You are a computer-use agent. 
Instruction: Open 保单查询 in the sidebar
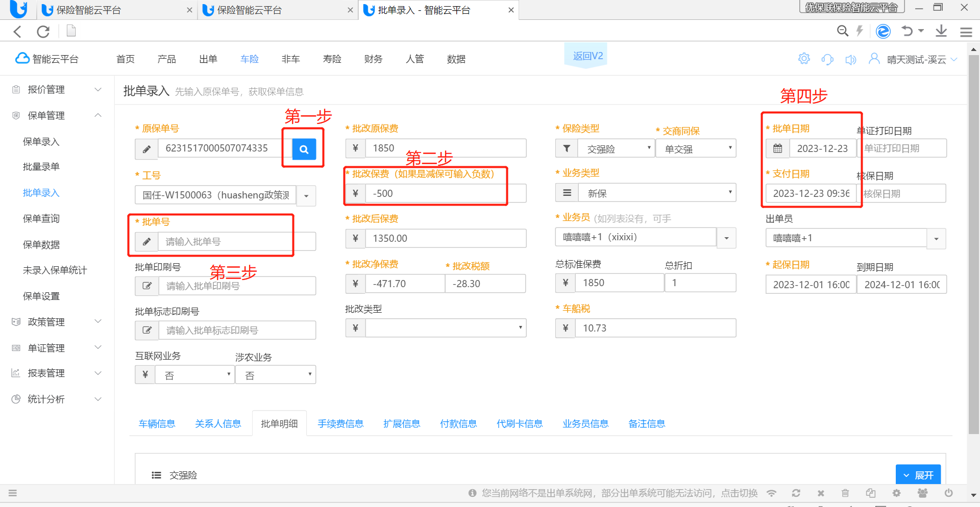(x=41, y=219)
